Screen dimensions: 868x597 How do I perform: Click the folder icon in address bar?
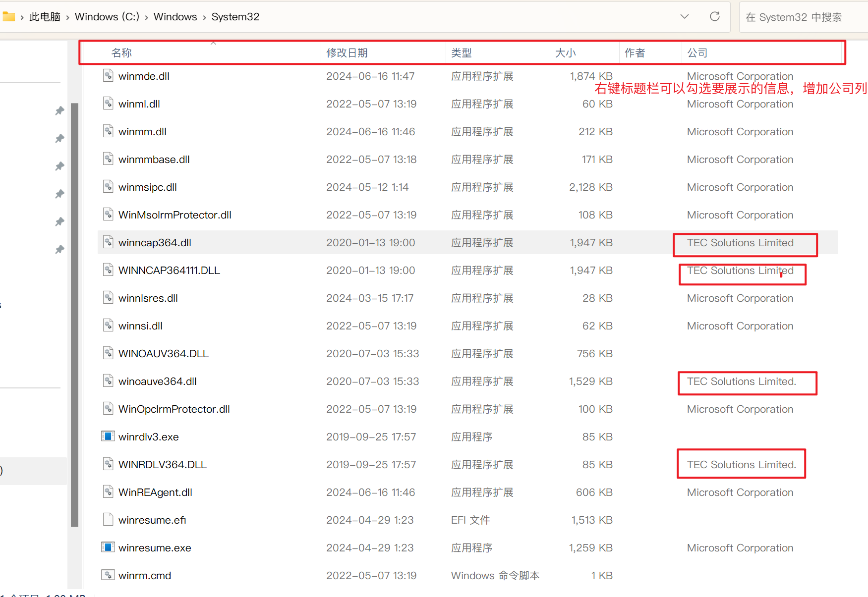pos(9,17)
